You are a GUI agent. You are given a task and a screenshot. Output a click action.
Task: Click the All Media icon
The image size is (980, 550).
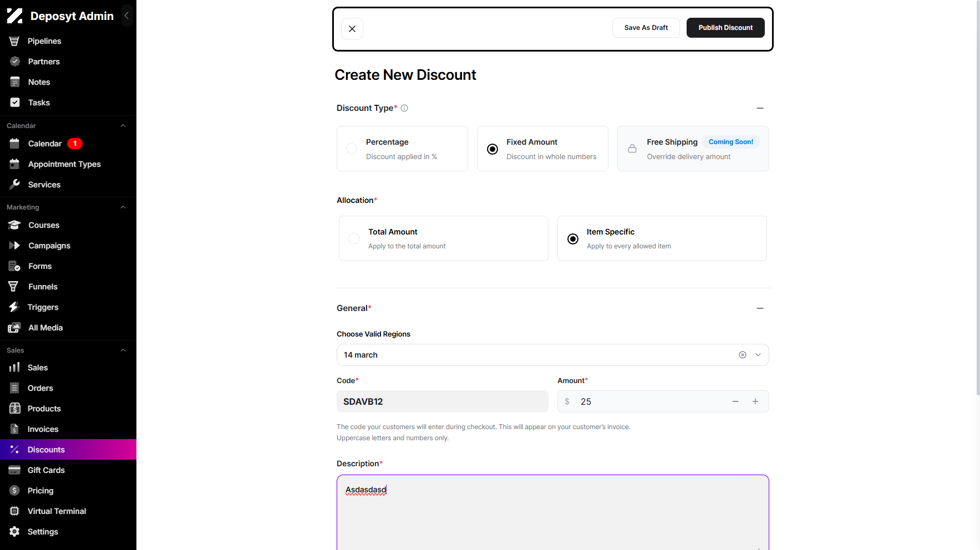[x=15, y=328]
